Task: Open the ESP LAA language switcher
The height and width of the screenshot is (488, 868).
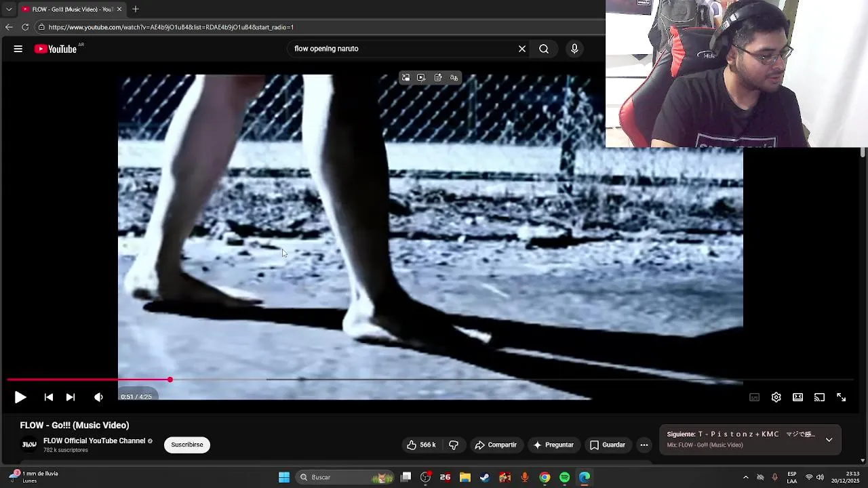Action: tap(792, 477)
